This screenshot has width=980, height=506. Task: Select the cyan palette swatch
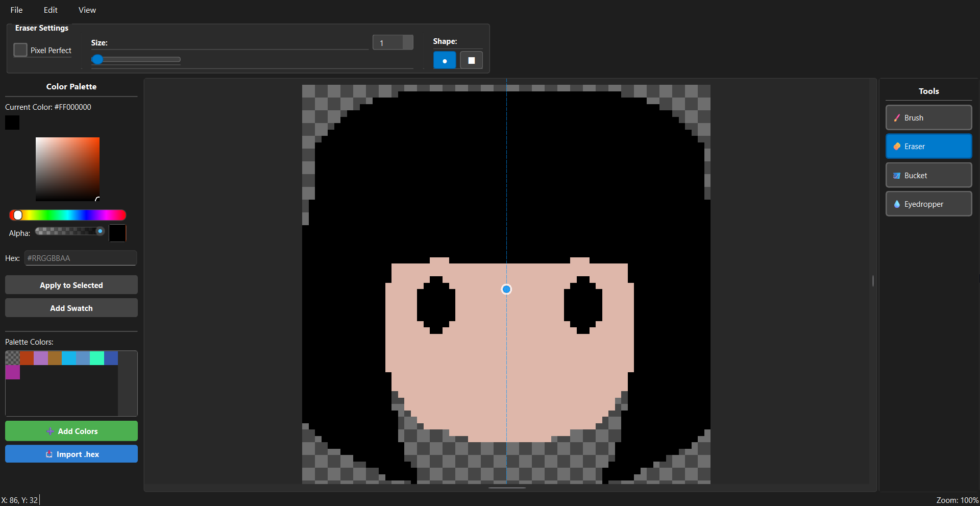69,358
